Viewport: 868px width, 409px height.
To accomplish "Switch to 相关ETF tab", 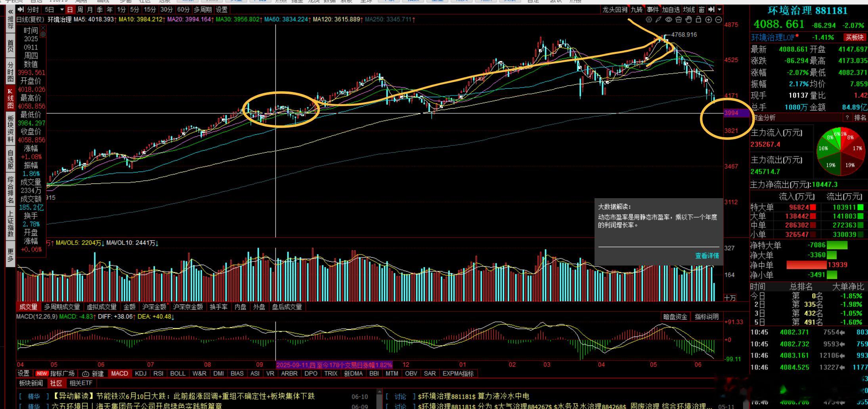I will [x=81, y=383].
